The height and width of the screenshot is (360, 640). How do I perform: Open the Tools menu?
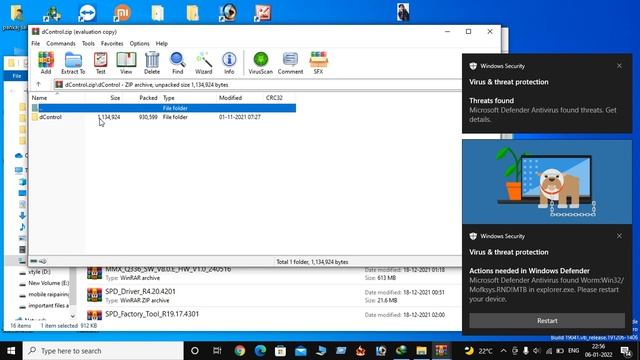point(88,43)
